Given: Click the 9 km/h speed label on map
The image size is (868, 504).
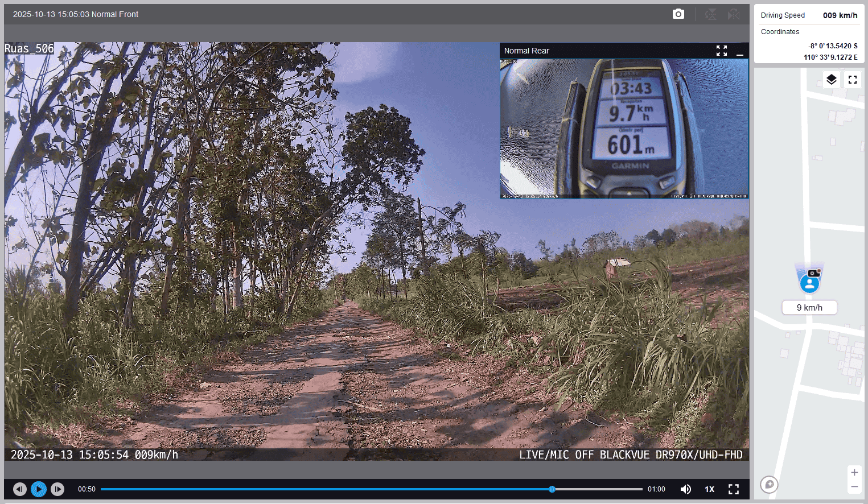Looking at the screenshot, I should (809, 308).
